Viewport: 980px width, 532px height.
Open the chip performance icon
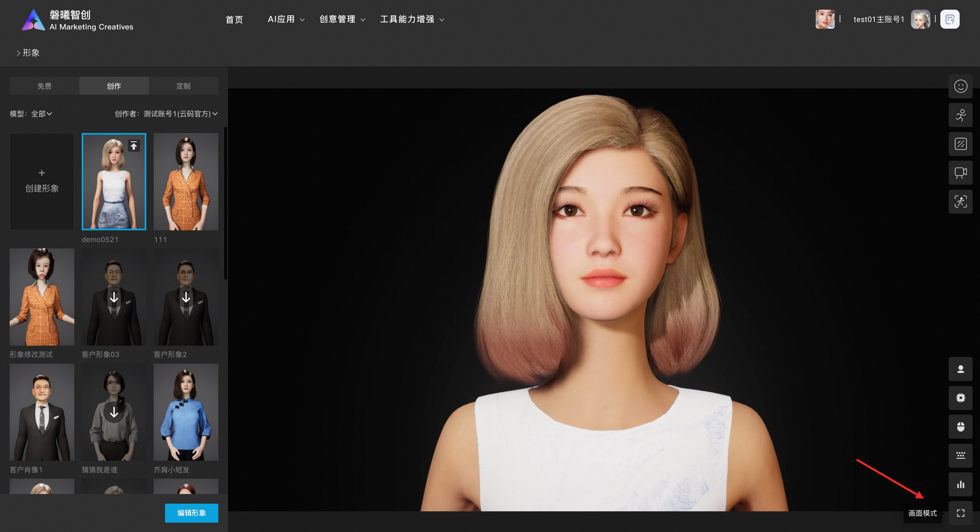[960, 398]
